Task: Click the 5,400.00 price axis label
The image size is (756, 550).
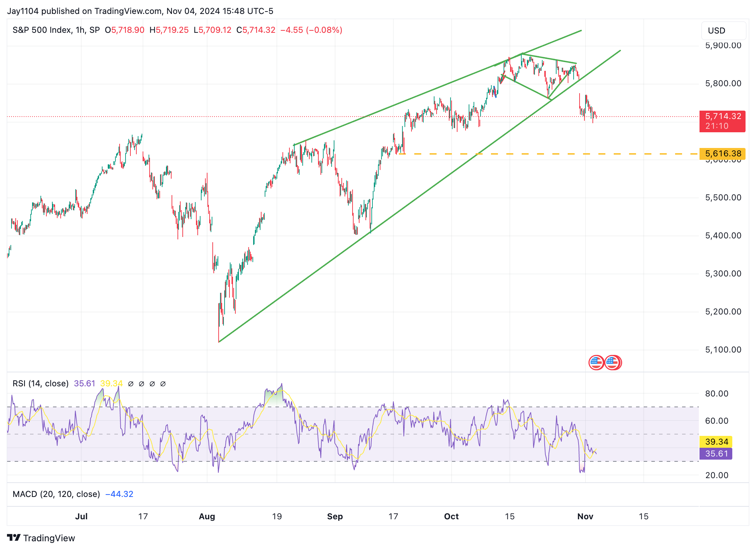Action: point(723,236)
